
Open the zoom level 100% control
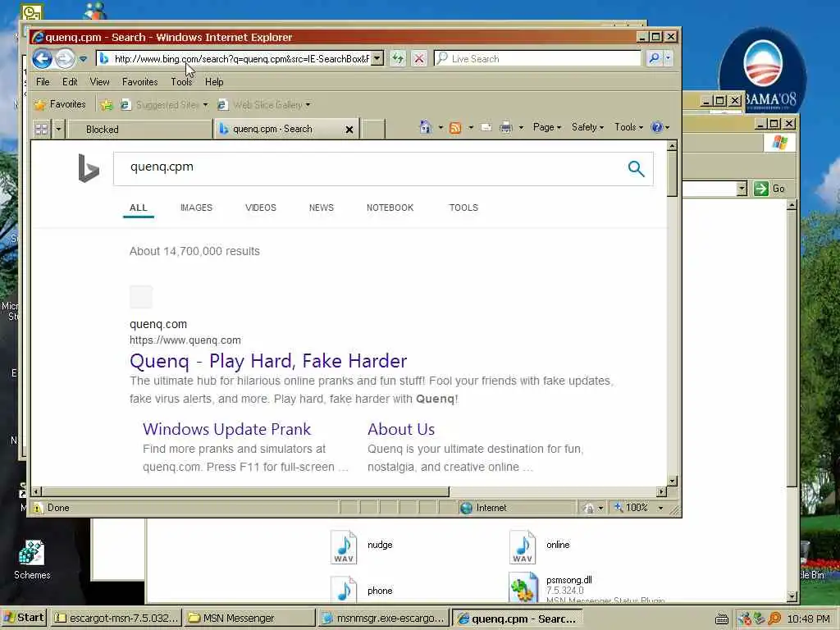tap(638, 507)
